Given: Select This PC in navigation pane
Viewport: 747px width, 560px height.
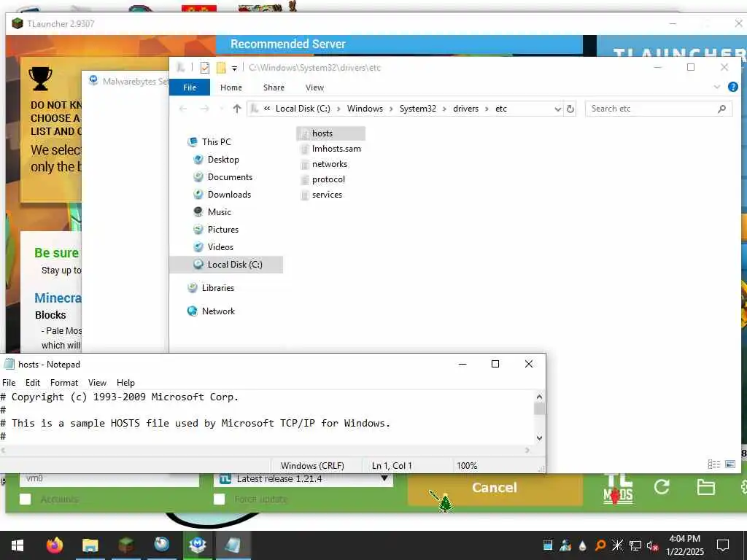Looking at the screenshot, I should coord(216,142).
